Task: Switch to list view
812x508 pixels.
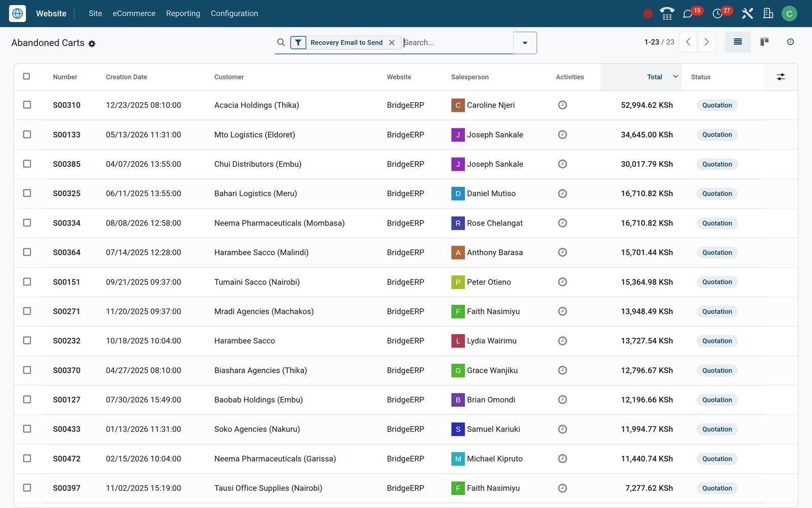Action: pos(738,42)
